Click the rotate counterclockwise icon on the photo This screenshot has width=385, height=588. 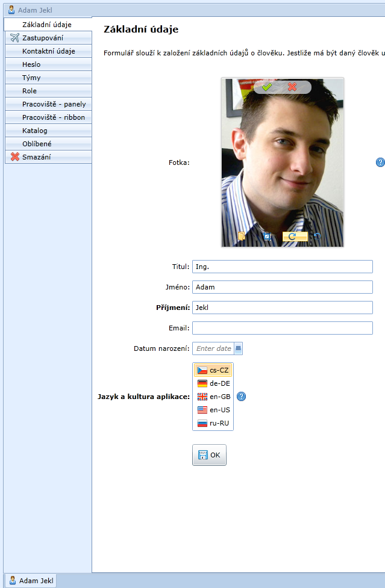[x=318, y=237]
